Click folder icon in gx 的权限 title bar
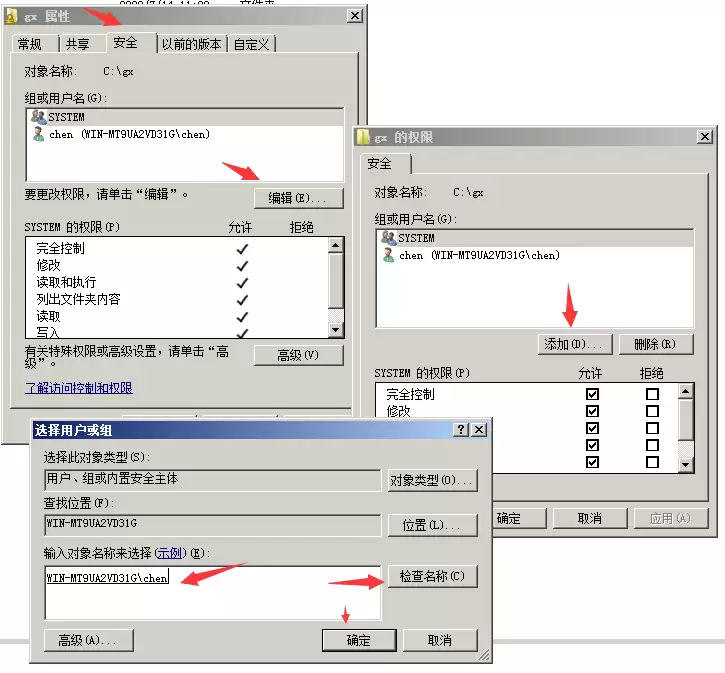 [x=364, y=137]
